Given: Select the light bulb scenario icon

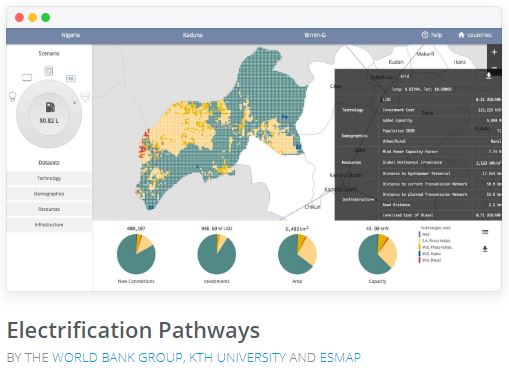Looking at the screenshot, I should coord(13,96).
